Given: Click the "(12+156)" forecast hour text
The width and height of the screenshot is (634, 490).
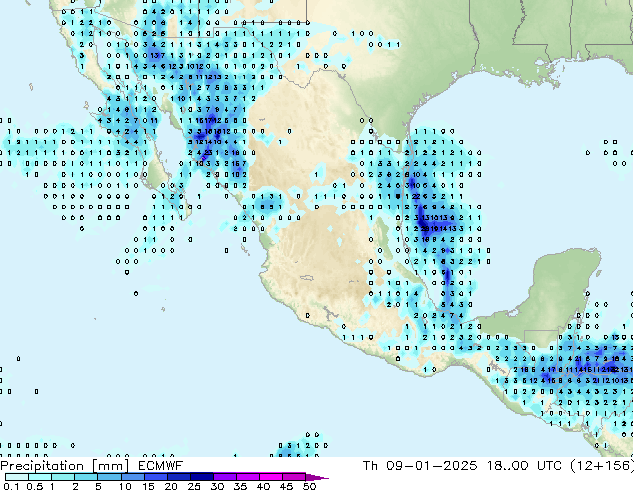Looking at the screenshot, I should click(602, 465).
